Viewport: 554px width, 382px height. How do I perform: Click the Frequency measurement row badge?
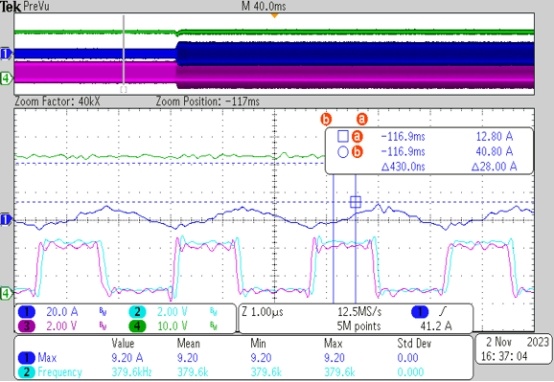pos(27,372)
